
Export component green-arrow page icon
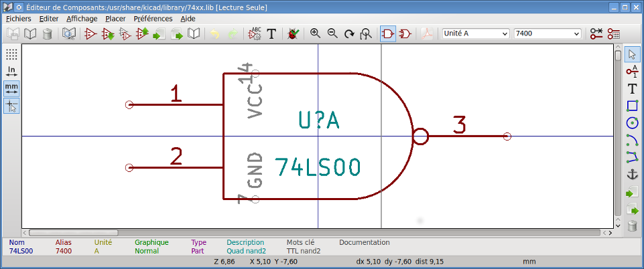click(x=176, y=33)
